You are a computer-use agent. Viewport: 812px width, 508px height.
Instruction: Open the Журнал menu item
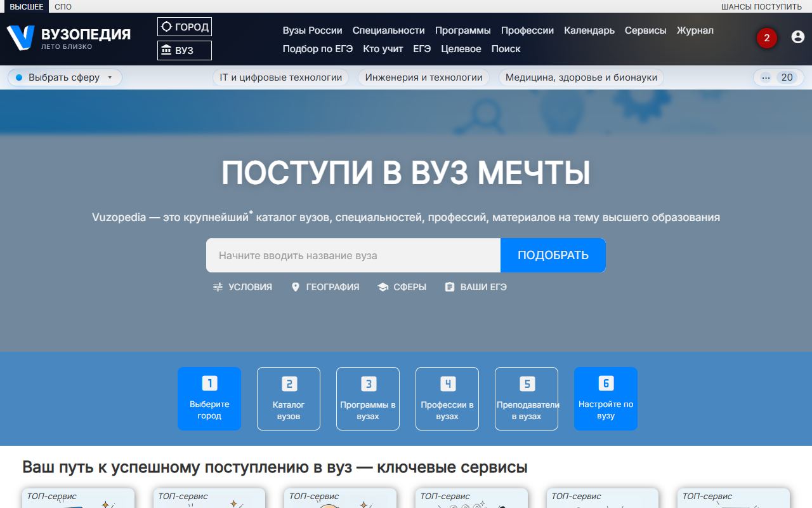[695, 30]
